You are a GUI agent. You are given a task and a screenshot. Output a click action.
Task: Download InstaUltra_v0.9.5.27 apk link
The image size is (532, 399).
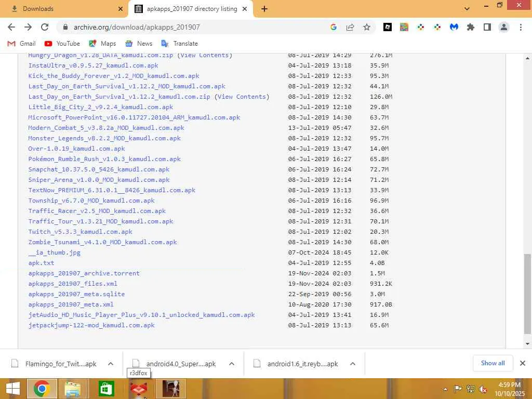click(94, 65)
